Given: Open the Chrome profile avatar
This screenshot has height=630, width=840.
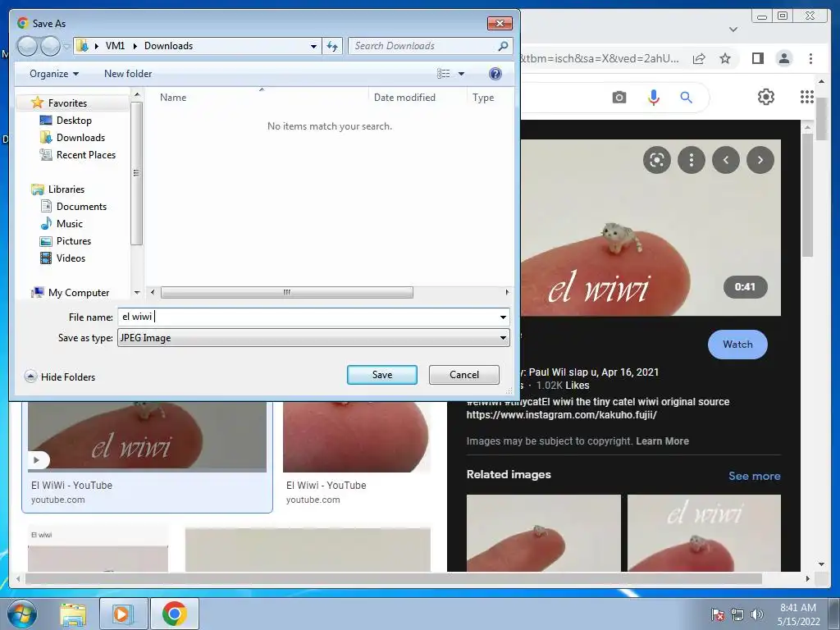Looking at the screenshot, I should 783,58.
